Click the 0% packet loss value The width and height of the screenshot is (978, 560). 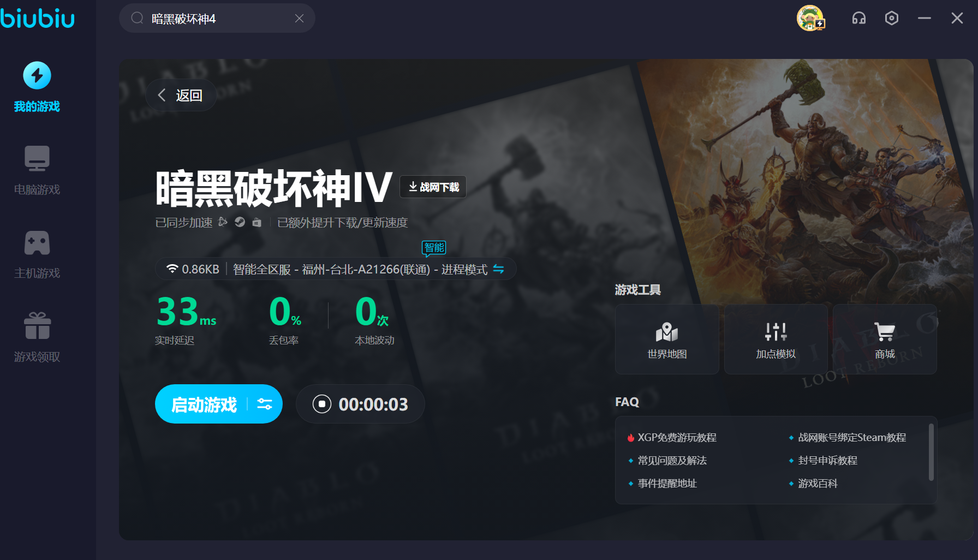[285, 312]
